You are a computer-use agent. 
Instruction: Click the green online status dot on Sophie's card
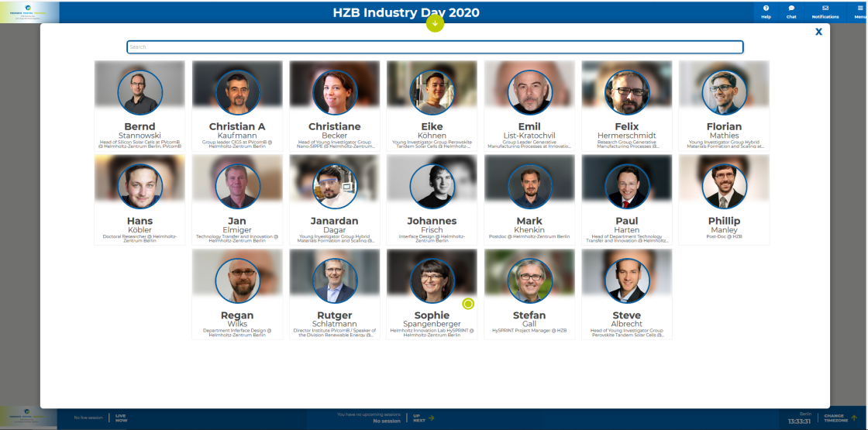(x=468, y=303)
